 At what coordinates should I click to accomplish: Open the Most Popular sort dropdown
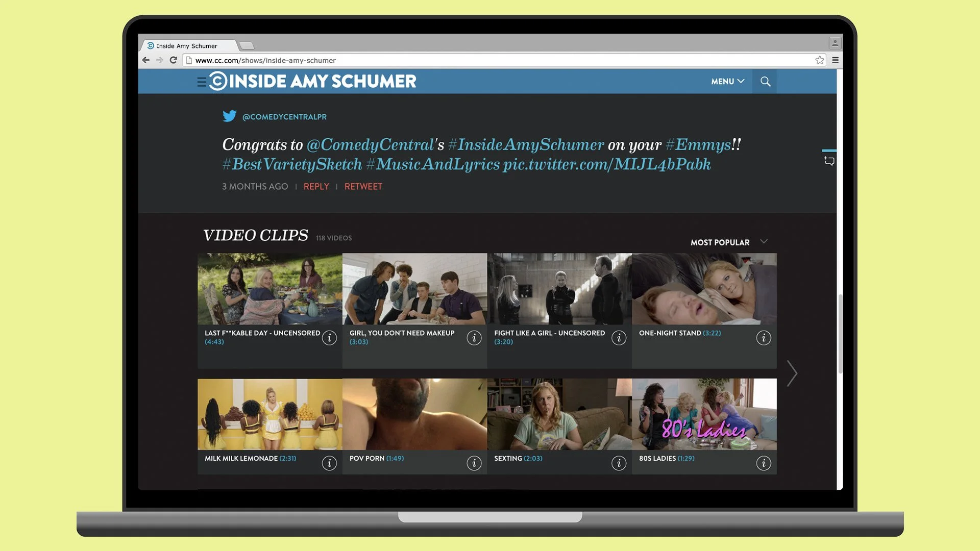coord(729,242)
